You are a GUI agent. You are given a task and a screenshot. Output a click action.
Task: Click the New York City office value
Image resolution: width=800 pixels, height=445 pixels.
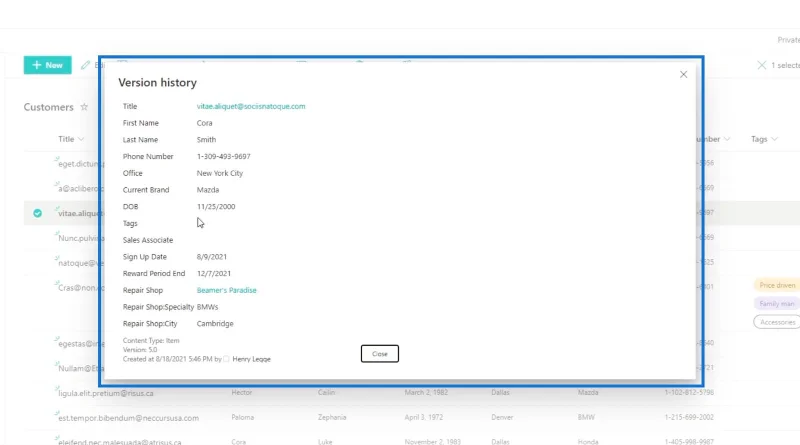point(220,173)
